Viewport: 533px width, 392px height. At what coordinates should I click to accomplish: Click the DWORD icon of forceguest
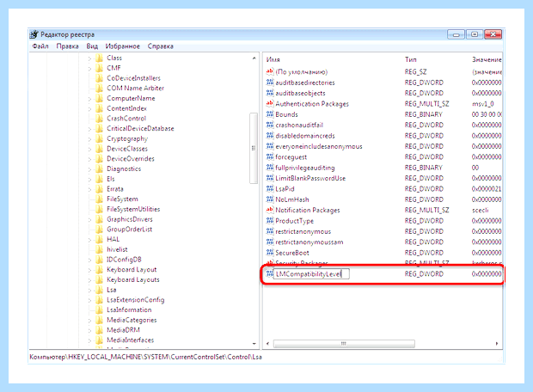point(270,156)
